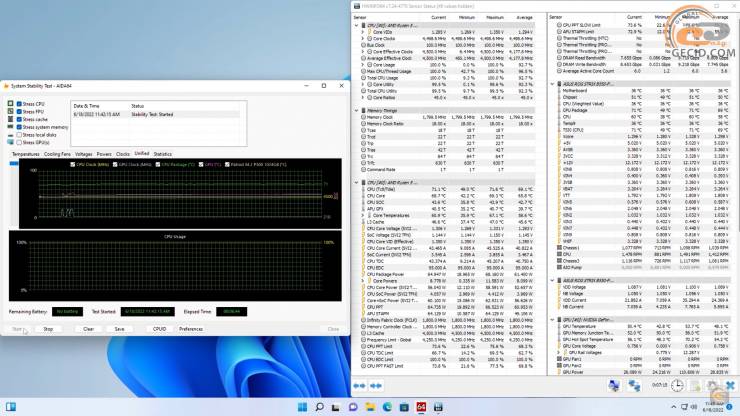Uncheck Stress system memory
740x416 pixels.
click(19, 127)
